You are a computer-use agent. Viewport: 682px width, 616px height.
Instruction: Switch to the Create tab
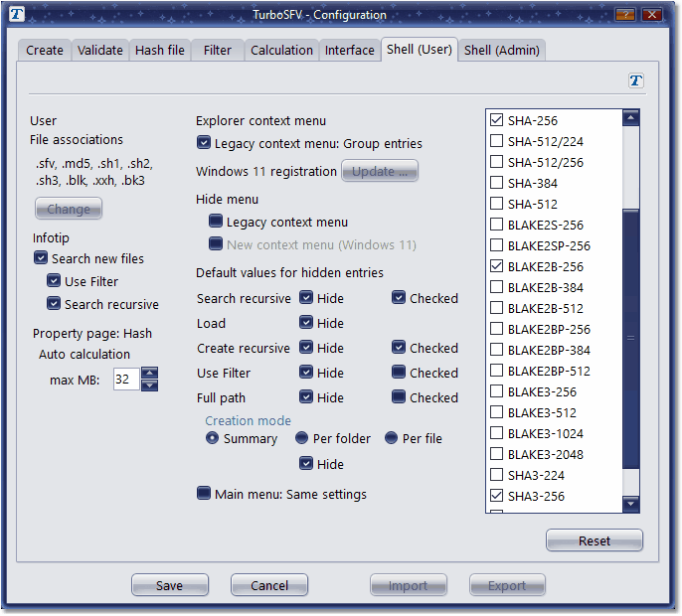[45, 50]
